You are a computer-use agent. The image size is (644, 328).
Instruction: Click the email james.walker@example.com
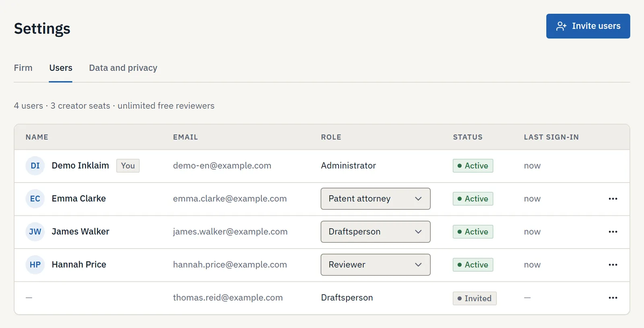point(230,231)
